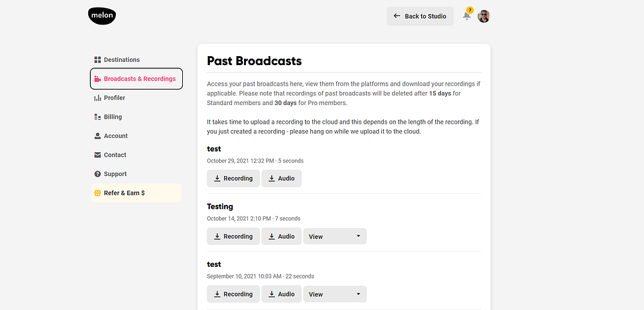Image resolution: width=644 pixels, height=310 pixels.
Task: Download Audio for October 29 test broadcast
Action: (x=281, y=179)
